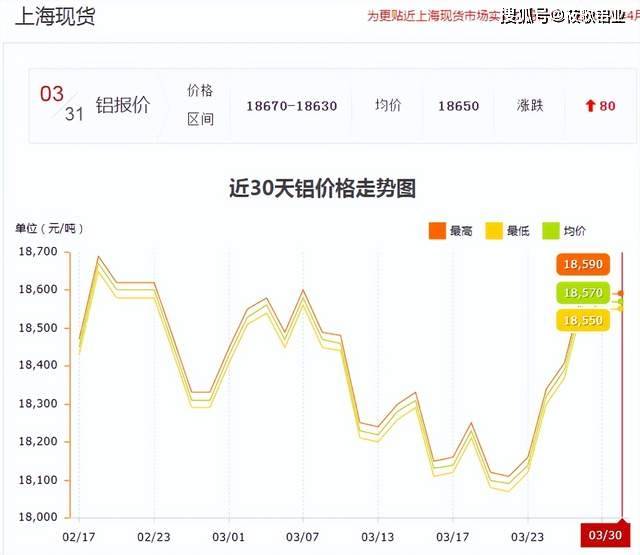
Task: Click the red notice text at top right
Action: pos(503,16)
